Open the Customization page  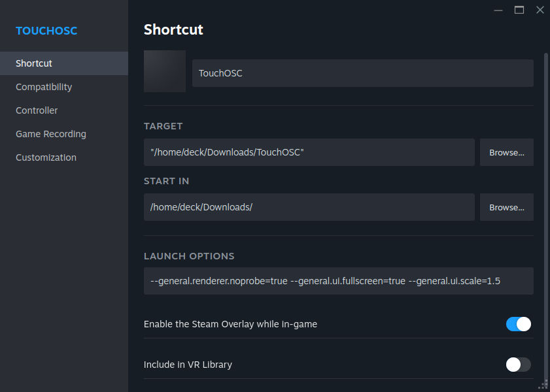point(46,157)
